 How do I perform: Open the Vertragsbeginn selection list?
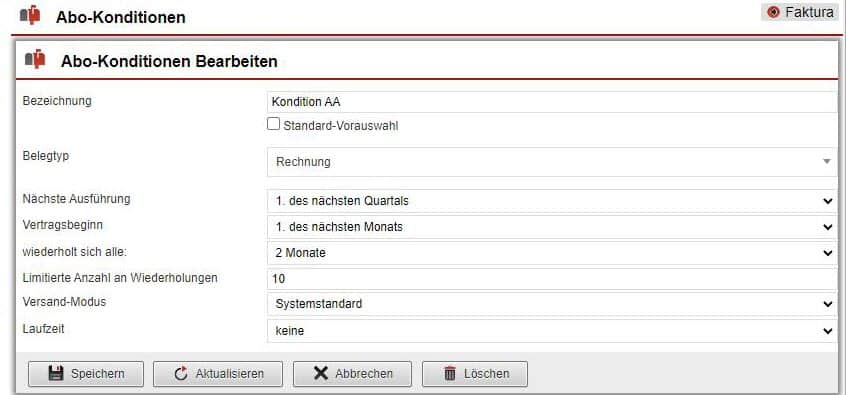[551, 227]
